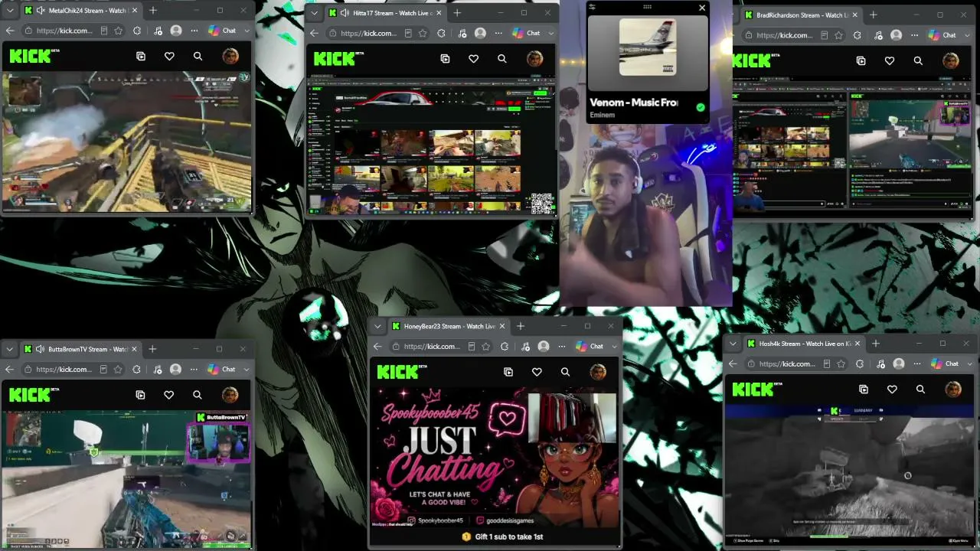Expand the tab list chevron in MetalChik24 window

9,11
